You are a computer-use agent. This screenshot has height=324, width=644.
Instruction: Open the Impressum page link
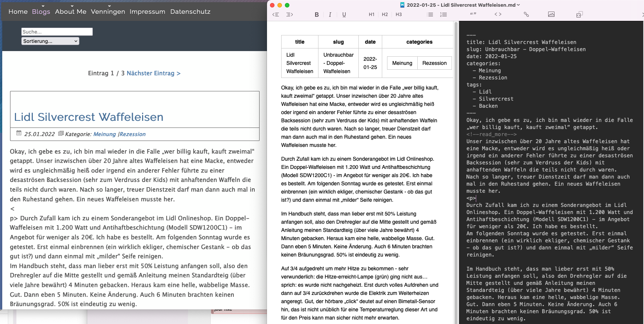pos(147,12)
